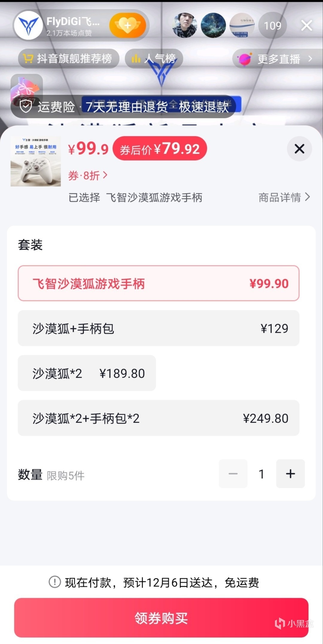Open the 109 viewers list
This screenshot has height=644, width=323.
pyautogui.click(x=272, y=26)
